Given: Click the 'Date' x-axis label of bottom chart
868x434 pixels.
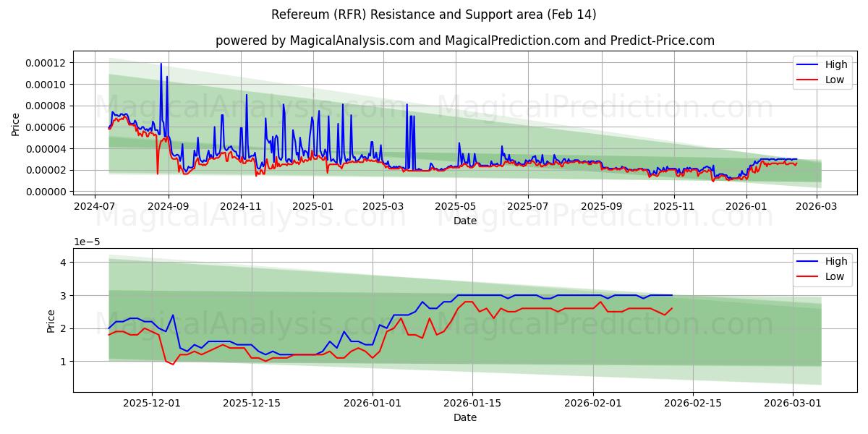Looking at the screenshot, I should point(465,417).
